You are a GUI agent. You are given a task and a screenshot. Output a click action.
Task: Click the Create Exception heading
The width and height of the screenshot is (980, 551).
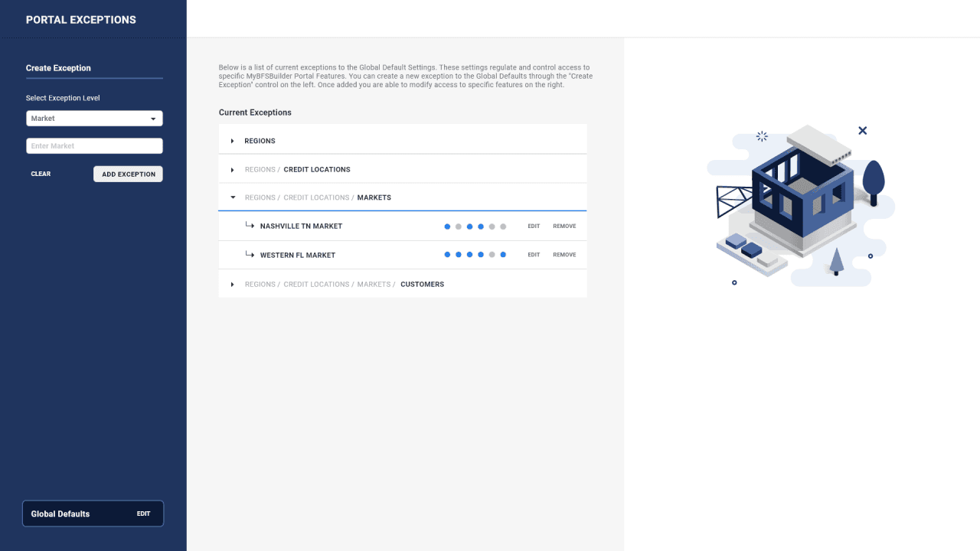58,68
